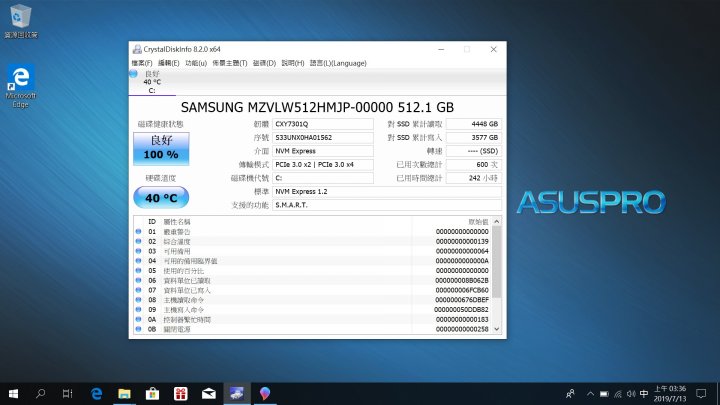The image size is (720, 405).
Task: Click the transfer mode PCIe 3.0 x2 field
Action: click(323, 164)
